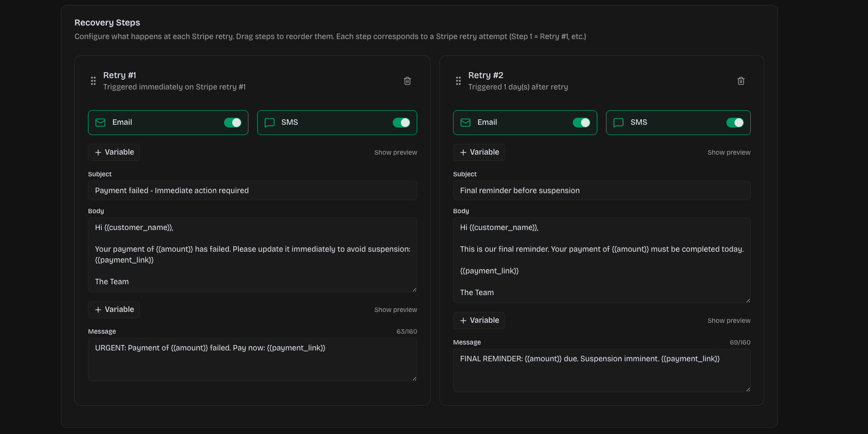Image resolution: width=868 pixels, height=434 pixels.
Task: Grab the drag handle for Retry #2
Action: tap(458, 81)
